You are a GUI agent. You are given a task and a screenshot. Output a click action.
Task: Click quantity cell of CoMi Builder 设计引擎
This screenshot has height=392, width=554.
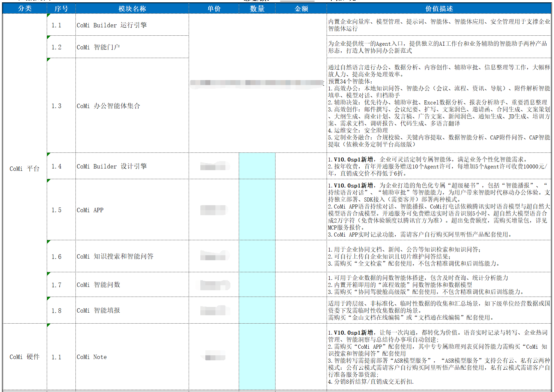[257, 166]
